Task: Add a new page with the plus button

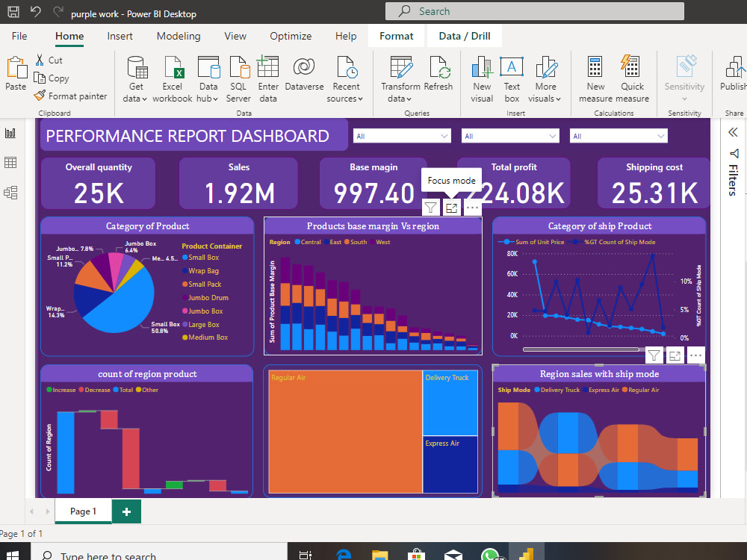Action: tap(125, 511)
